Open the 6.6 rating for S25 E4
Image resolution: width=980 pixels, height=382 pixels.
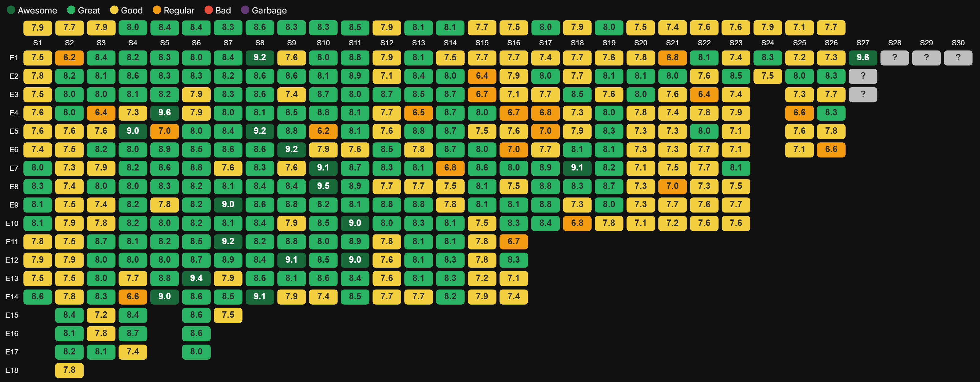(799, 113)
